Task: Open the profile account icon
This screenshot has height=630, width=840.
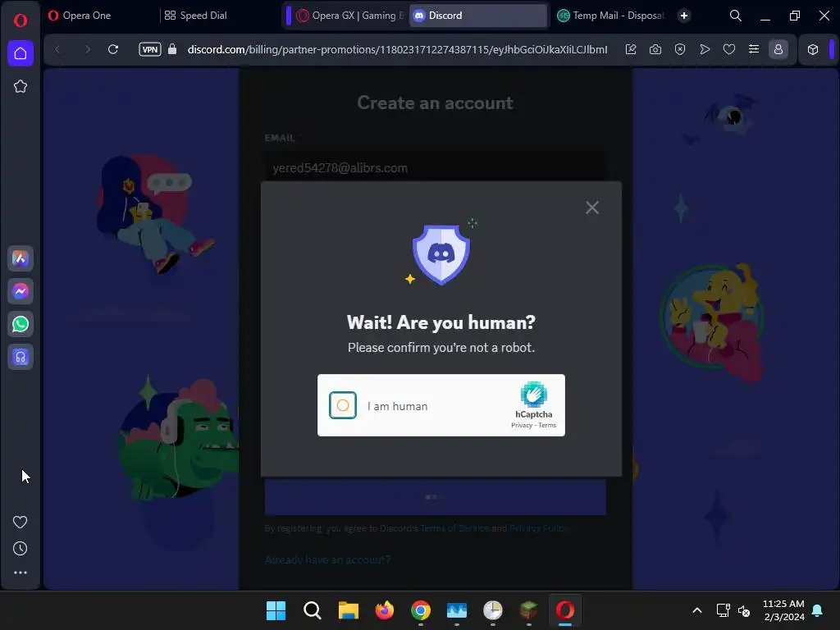Action: click(778, 49)
